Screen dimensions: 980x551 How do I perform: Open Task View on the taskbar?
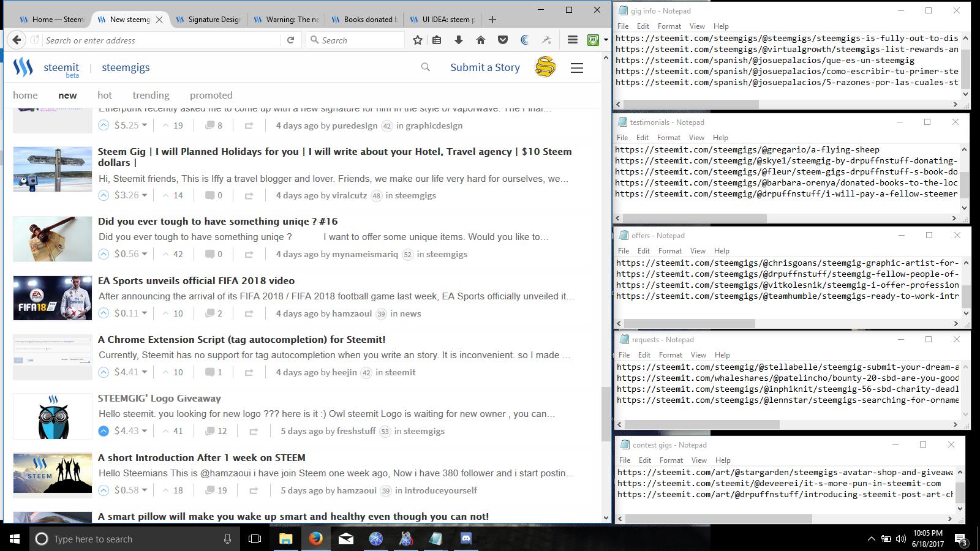(255, 539)
